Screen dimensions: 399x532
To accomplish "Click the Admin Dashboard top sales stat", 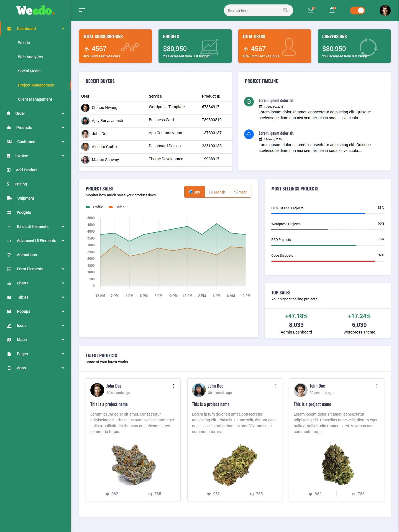I will point(296,324).
